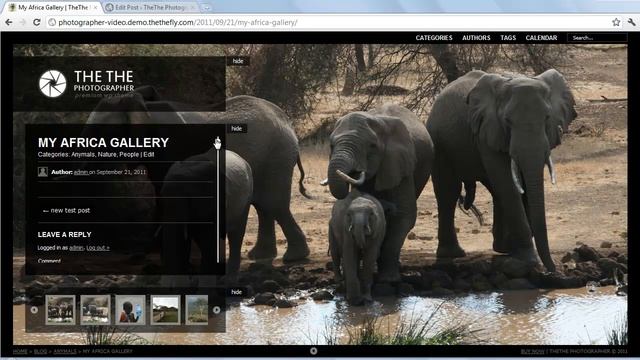640x360 pixels.
Task: Click the post panel vertical scrollbar handle
Action: [218, 143]
